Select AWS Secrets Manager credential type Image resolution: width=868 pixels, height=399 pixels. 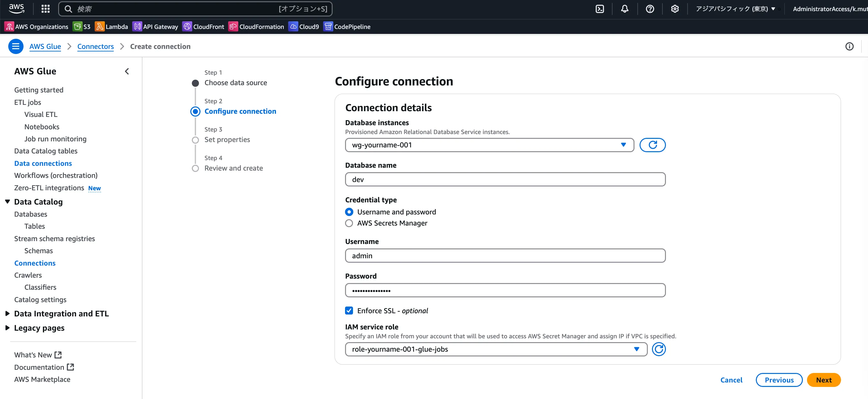[349, 223]
